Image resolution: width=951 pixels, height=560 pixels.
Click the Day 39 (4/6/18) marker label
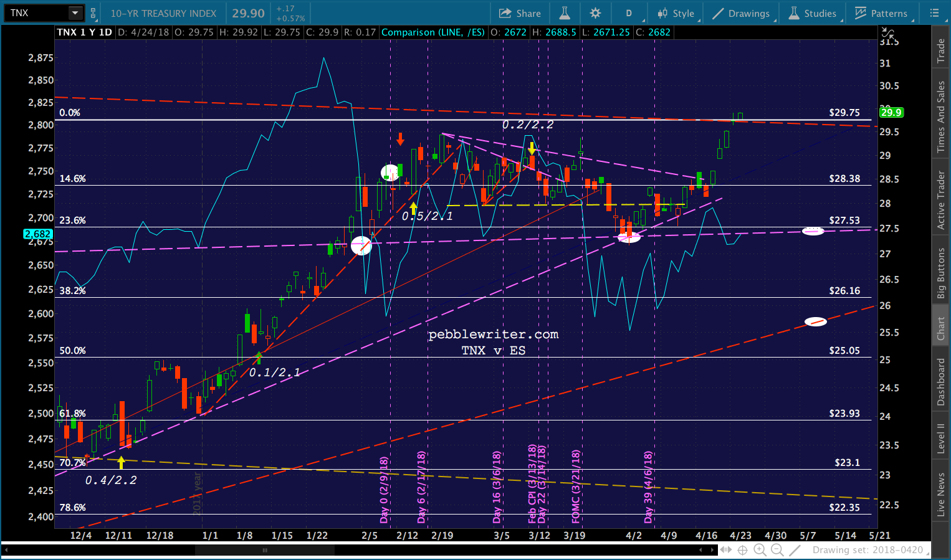click(648, 488)
